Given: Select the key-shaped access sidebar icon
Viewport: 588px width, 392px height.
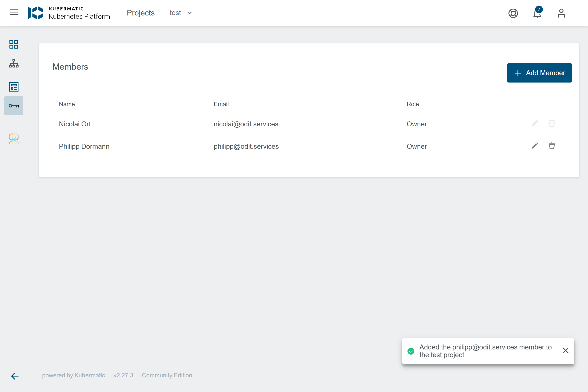Looking at the screenshot, I should [14, 106].
